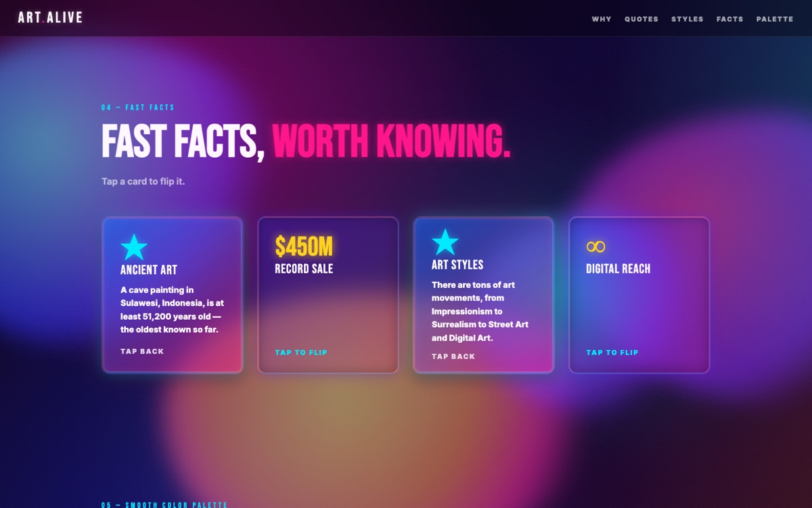Flip the Record Sale card via Tap to Flip
Viewport: 812px width, 508px height.
pyautogui.click(x=301, y=352)
